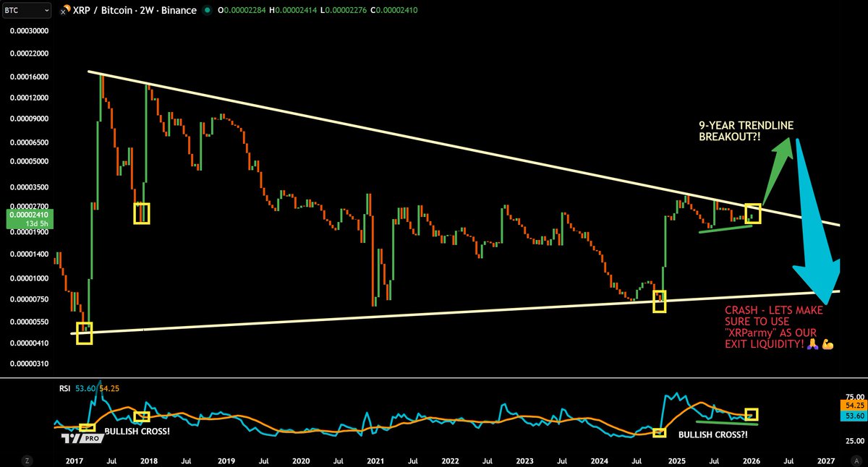This screenshot has width=868, height=467.
Task: Click the 0.00005000 price axis label
Action: [x=28, y=161]
